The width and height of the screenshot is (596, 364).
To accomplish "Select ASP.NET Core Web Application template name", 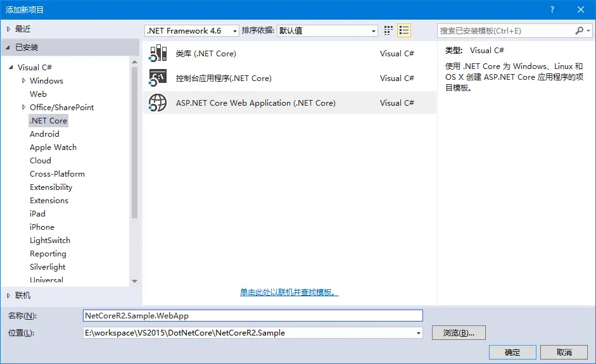I will [255, 103].
